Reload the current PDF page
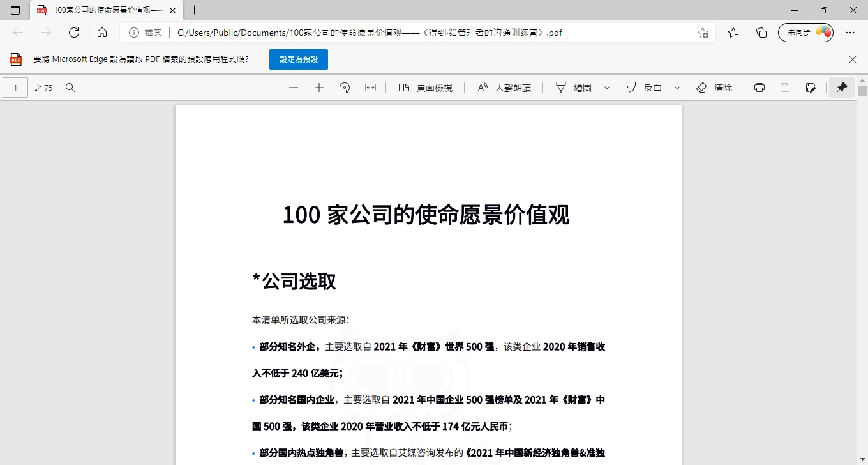Viewport: 868px width, 465px height. (74, 33)
